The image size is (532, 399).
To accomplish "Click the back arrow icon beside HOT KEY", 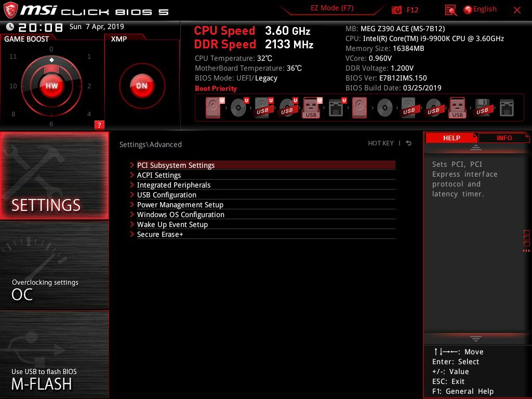I will click(409, 143).
